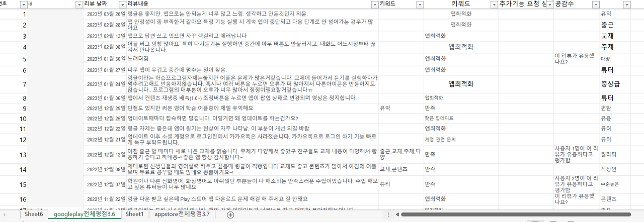Viewport: 644px width, 222px height.
Task: Select the review cell reading 느려터짐
Action: [x=253, y=59]
